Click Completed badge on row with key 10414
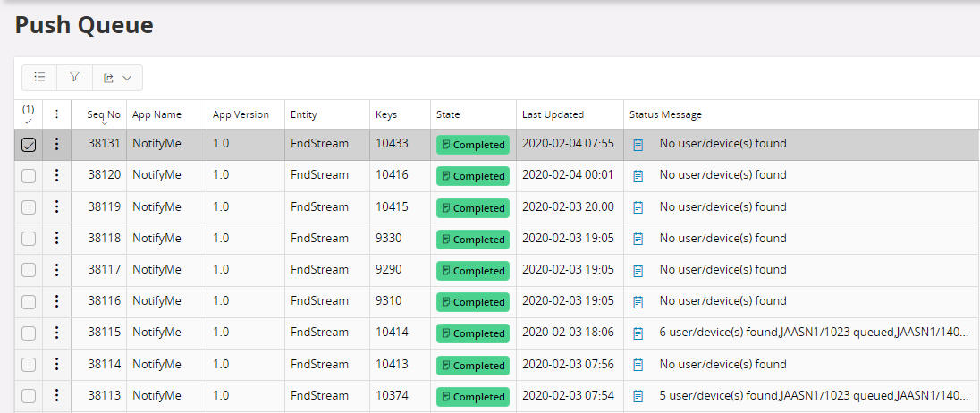 pyautogui.click(x=472, y=333)
